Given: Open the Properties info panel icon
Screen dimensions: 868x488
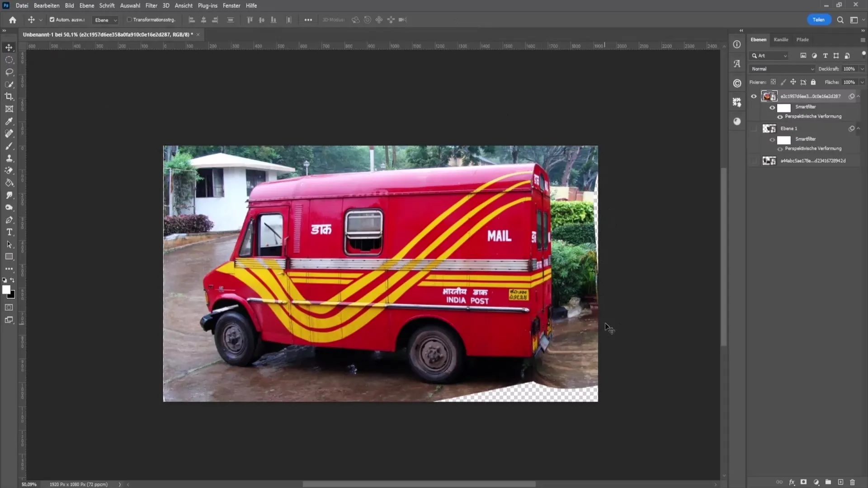Looking at the screenshot, I should point(737,44).
